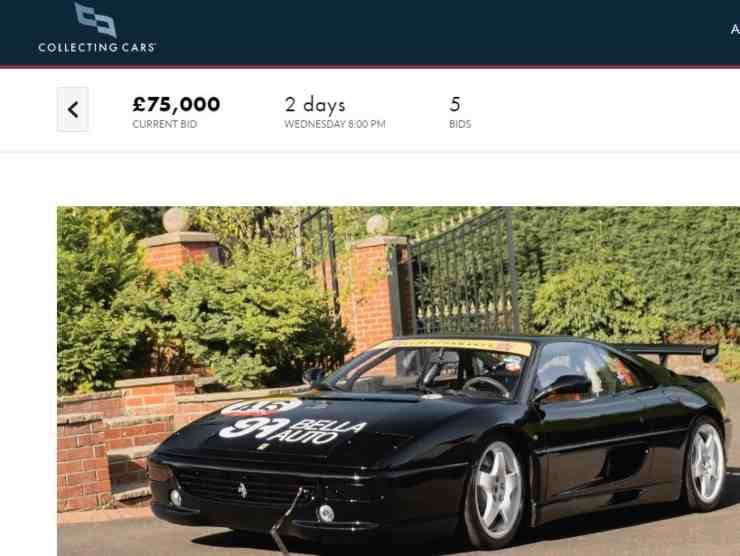Click the iron gate in the photo background

coord(464,272)
